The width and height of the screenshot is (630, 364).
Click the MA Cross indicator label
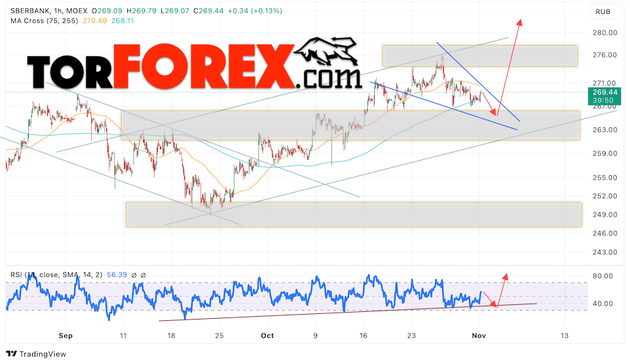tap(45, 20)
